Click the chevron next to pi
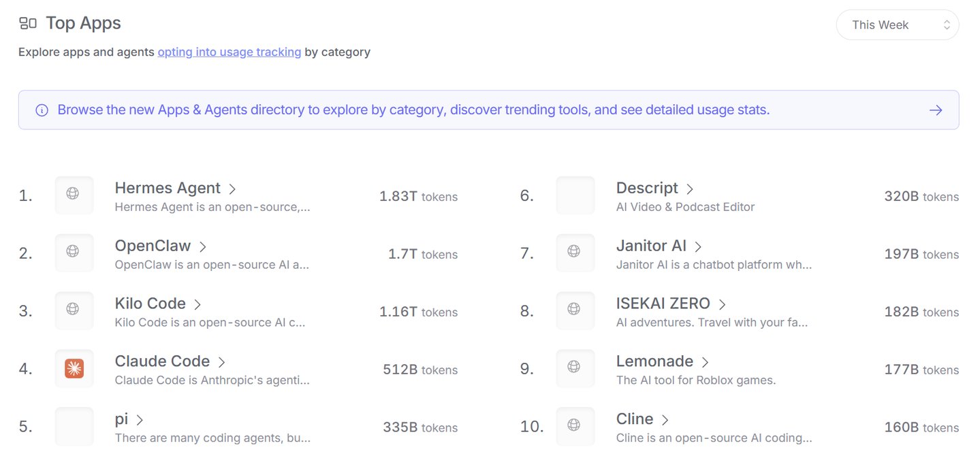 click(x=140, y=420)
